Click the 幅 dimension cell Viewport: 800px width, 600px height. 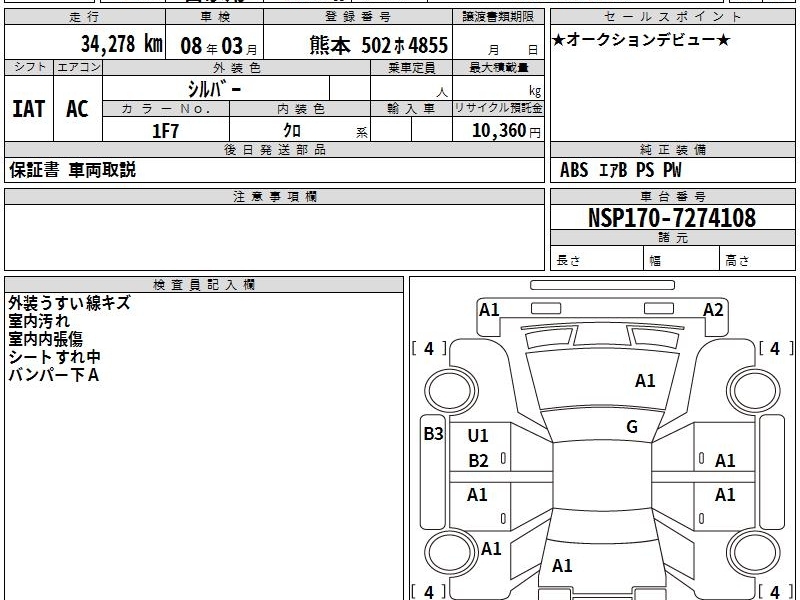(x=682, y=258)
